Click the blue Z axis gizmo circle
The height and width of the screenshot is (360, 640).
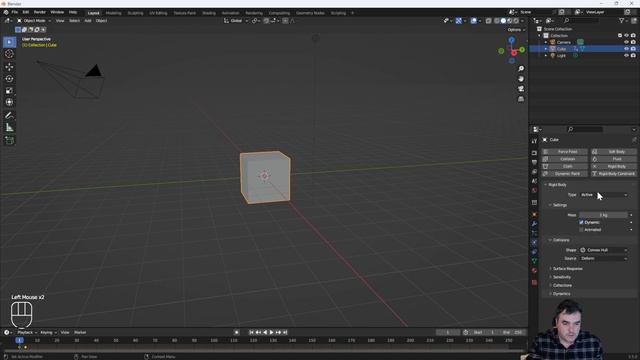pyautogui.click(x=511, y=40)
